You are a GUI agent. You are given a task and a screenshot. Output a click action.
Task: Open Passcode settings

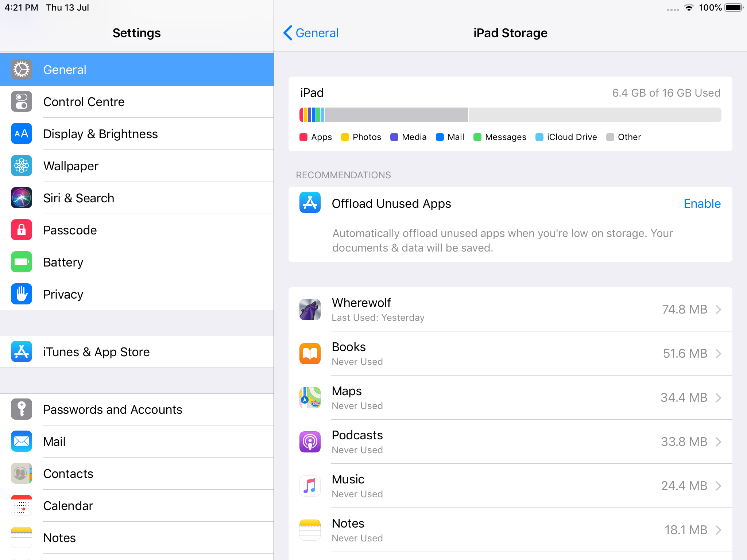click(x=137, y=230)
